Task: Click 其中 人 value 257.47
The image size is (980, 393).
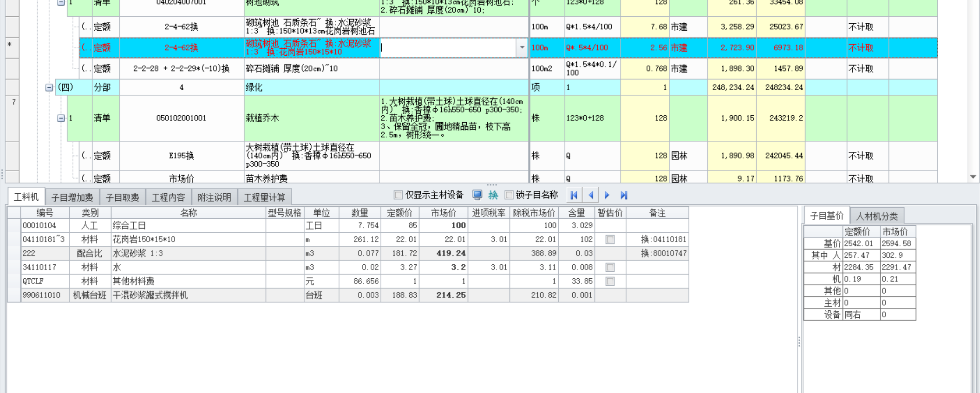Action: tap(862, 255)
